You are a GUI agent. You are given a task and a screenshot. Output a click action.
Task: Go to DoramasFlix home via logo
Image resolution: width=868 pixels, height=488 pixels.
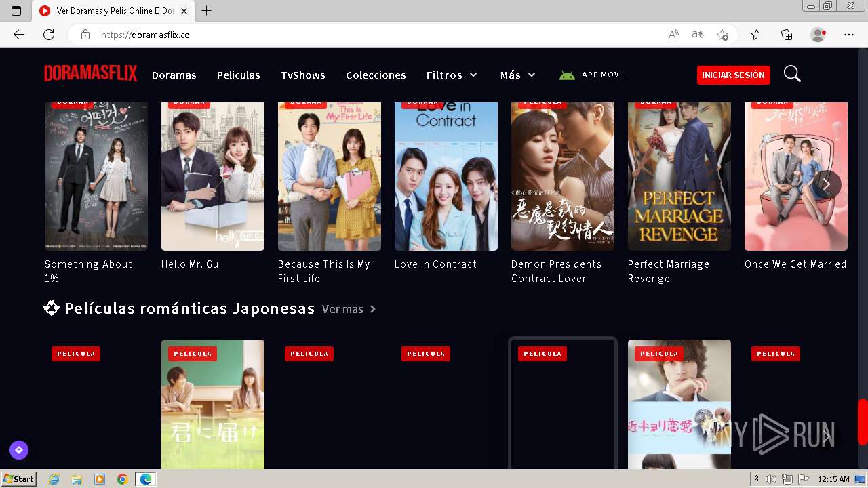pos(91,74)
